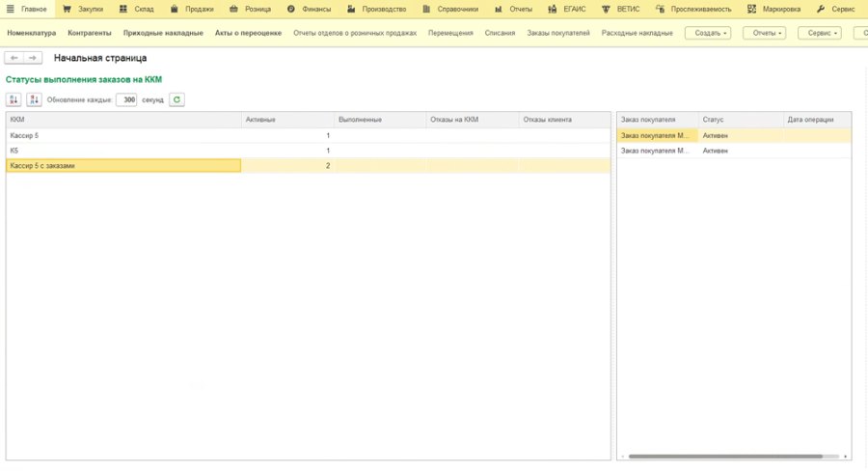The width and height of the screenshot is (868, 471).
Task: Select the second Заказ покупателя row
Action: (x=734, y=151)
